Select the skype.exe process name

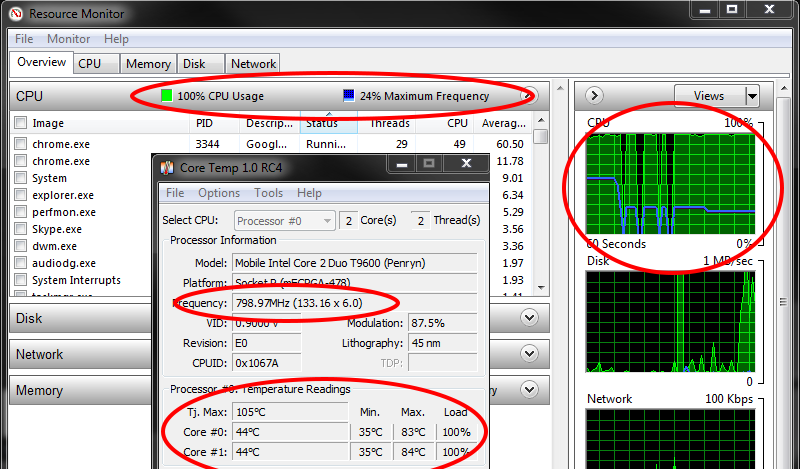(57, 229)
